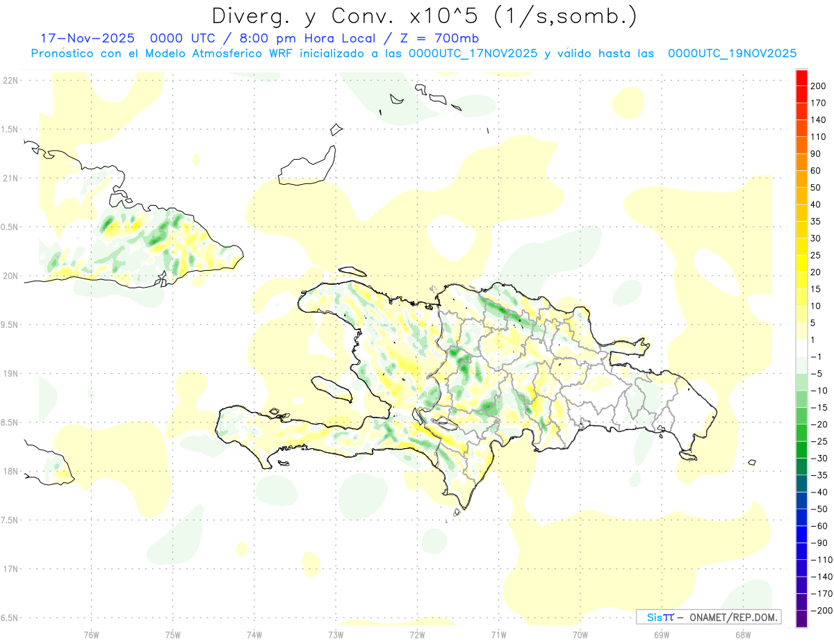Click the "0000UTC_19NOV2025" valid-until text
This screenshot has width=834, height=644.
[x=732, y=53]
